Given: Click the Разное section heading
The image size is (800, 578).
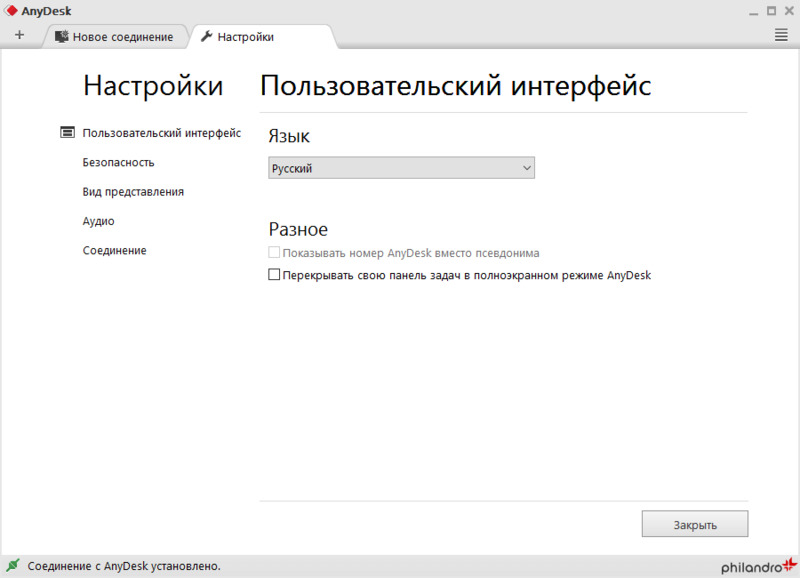Looking at the screenshot, I should pyautogui.click(x=298, y=229).
